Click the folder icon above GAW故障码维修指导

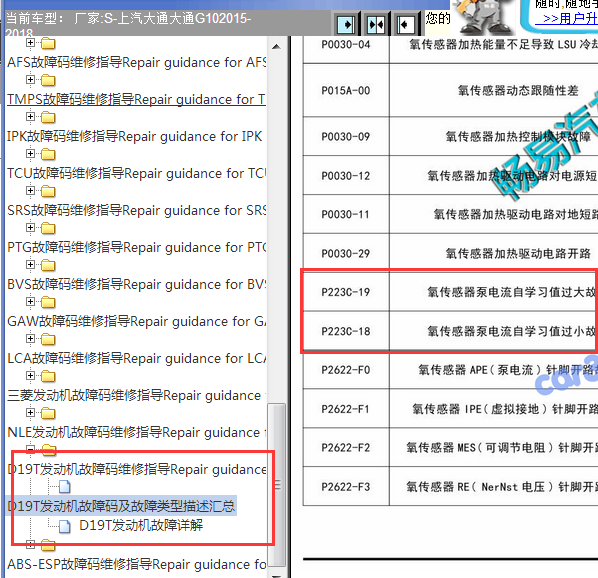[x=48, y=302]
